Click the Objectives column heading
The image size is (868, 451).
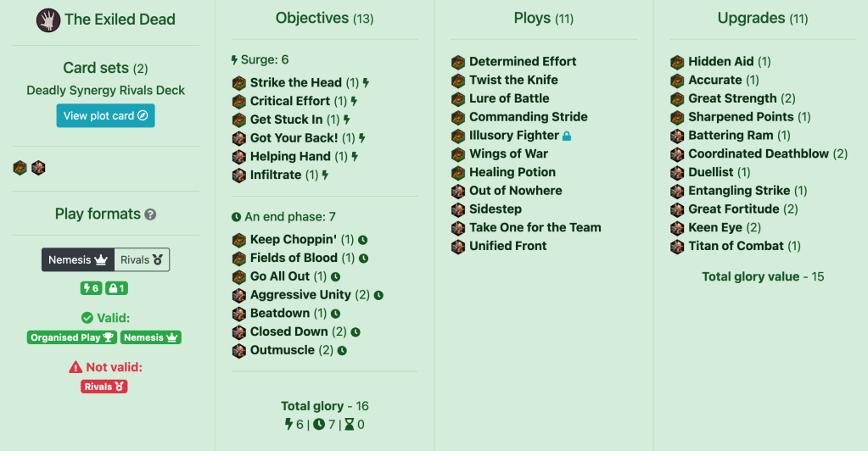311,18
